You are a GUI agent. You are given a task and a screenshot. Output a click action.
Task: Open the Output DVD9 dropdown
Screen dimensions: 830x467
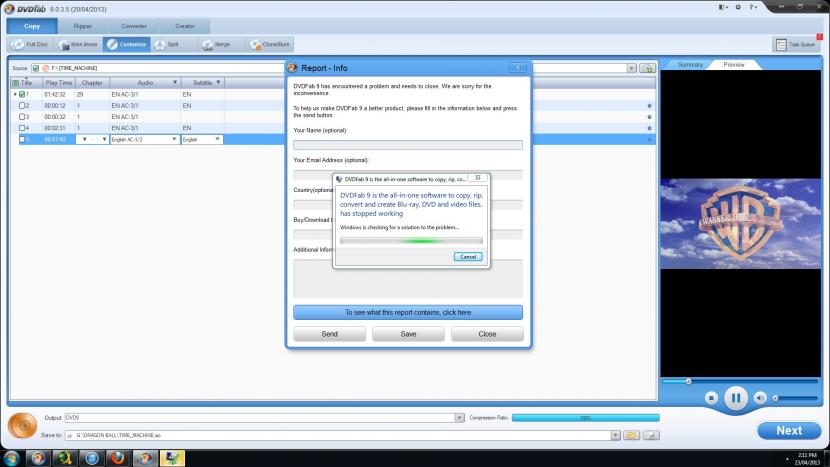[x=459, y=418]
